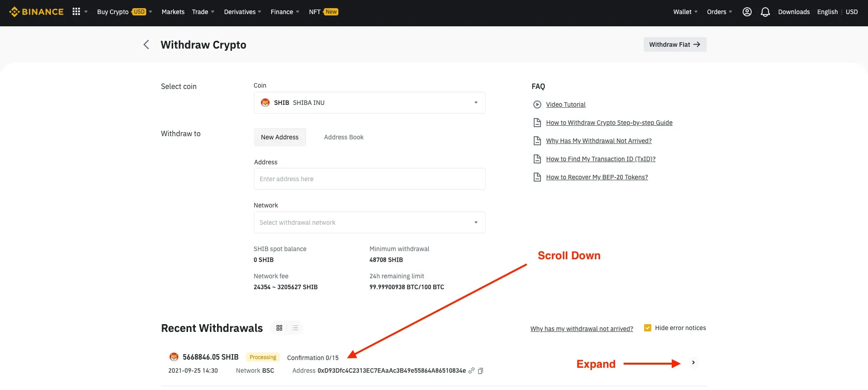Click the SHIB coin icon in the coin selector
This screenshot has height=390, width=868.
(265, 103)
